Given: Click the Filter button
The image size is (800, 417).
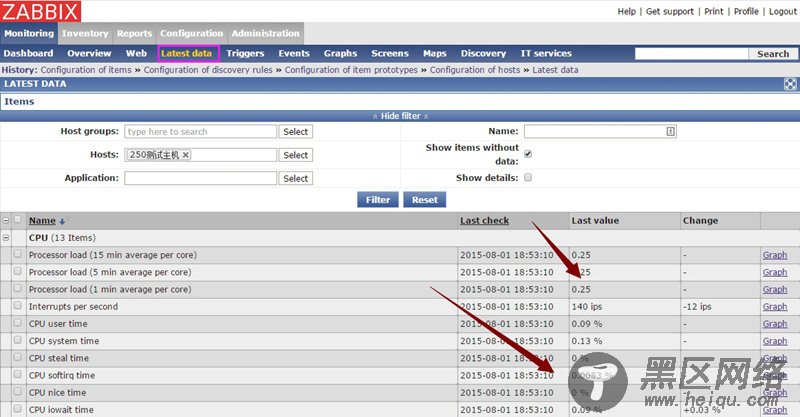Looking at the screenshot, I should tap(378, 200).
